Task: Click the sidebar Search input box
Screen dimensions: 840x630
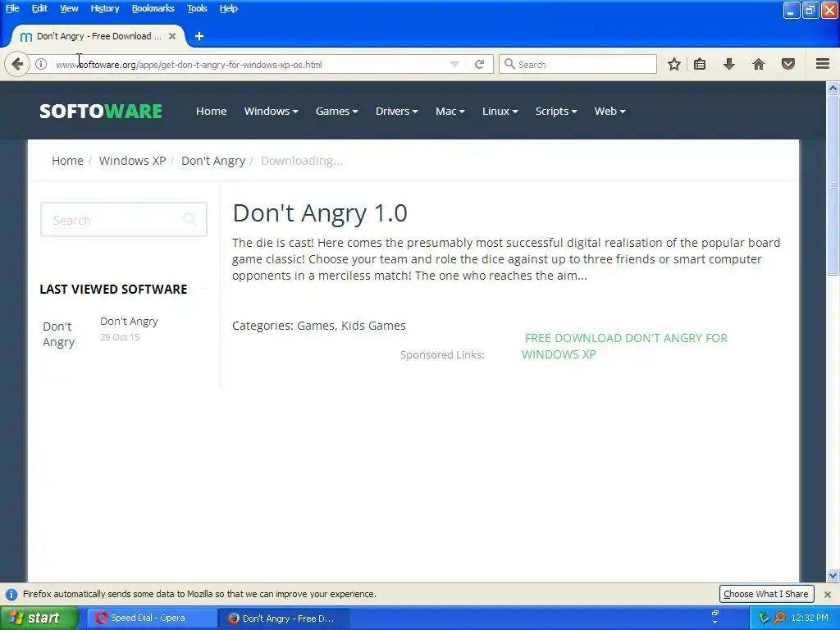Action: pos(124,220)
